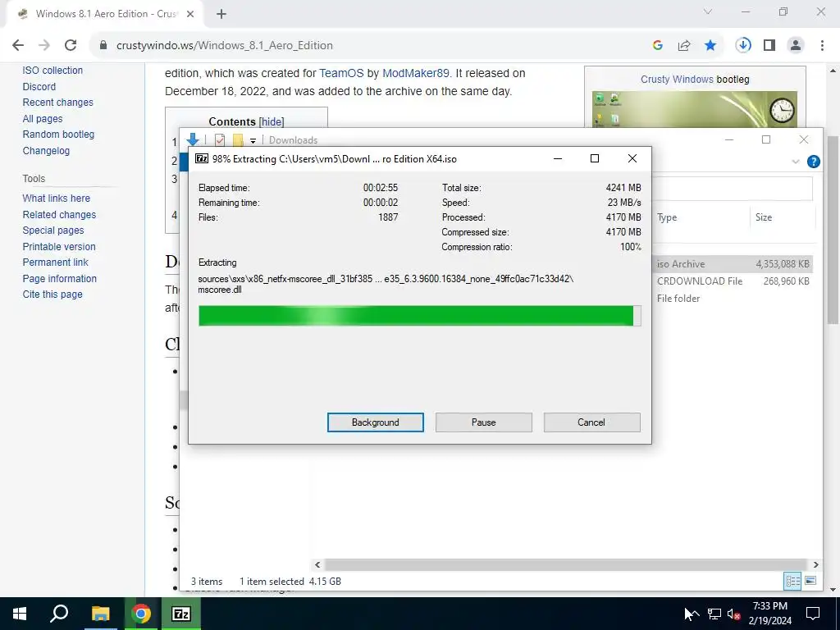The image size is (840, 630).
Task: Click Explorer blue down-arrow Downloads icon
Action: pos(193,139)
